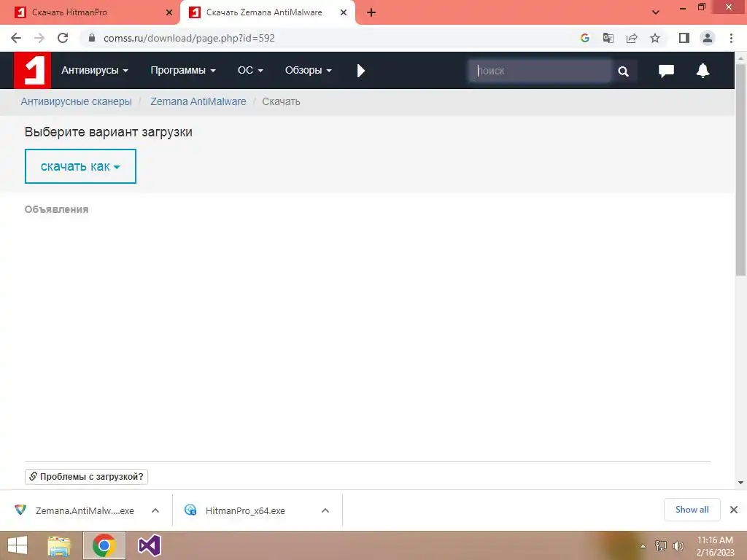Open the Chrome profile avatar
This screenshot has height=560, width=747.
click(708, 38)
